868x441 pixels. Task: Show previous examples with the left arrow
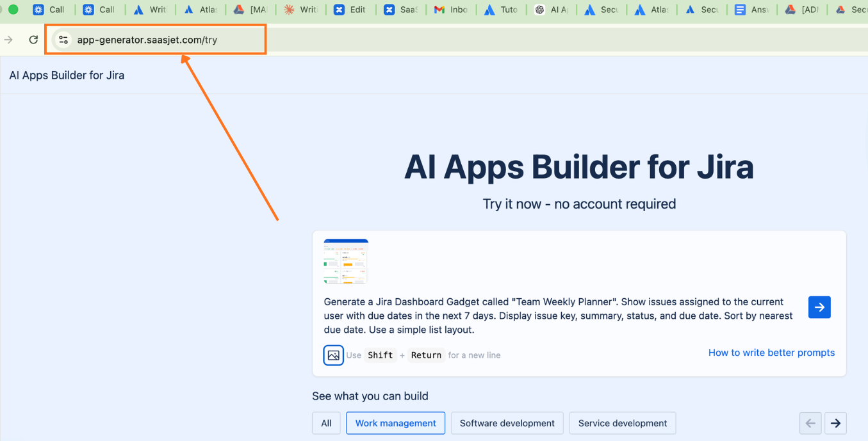click(x=810, y=423)
